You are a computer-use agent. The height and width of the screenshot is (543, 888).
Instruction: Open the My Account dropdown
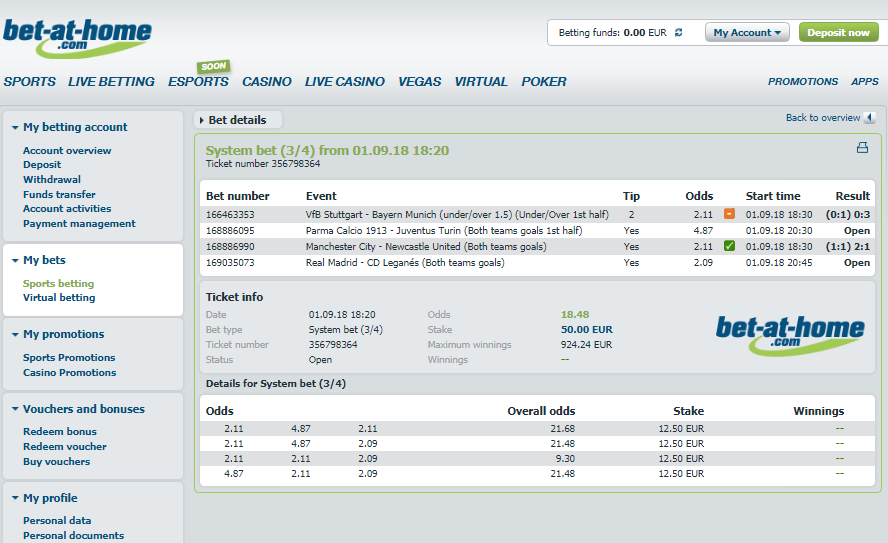tap(747, 32)
